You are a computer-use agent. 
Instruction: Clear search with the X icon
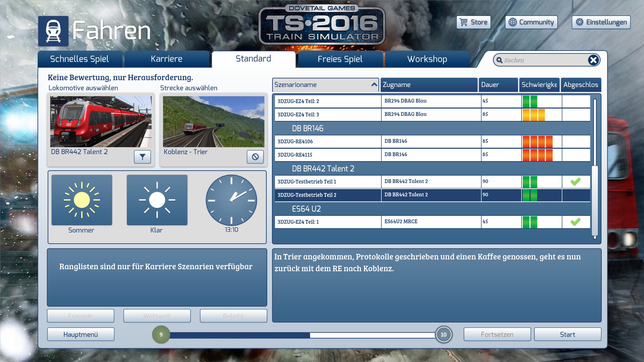[x=593, y=60]
